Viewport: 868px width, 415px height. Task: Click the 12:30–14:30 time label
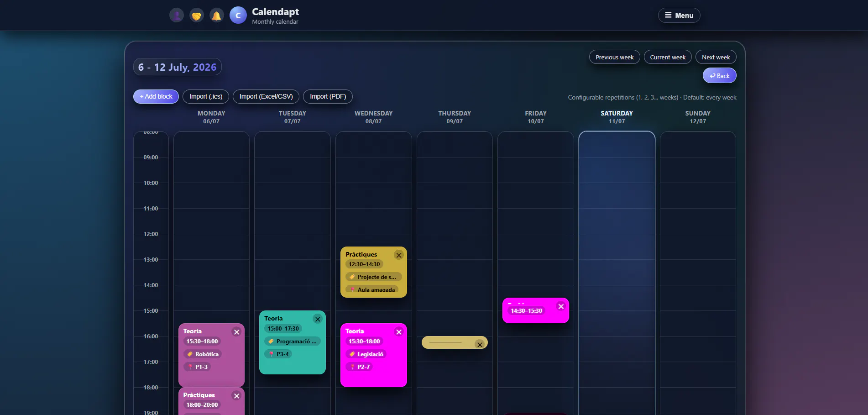pyautogui.click(x=364, y=264)
